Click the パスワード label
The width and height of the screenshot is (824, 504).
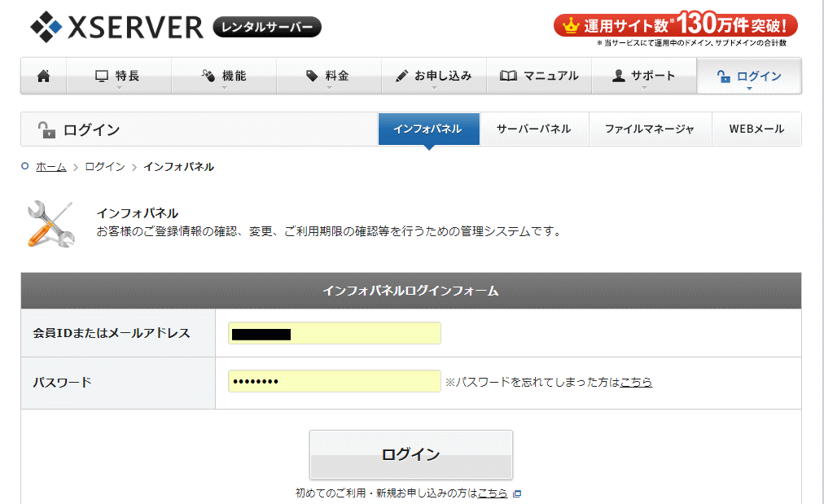[x=62, y=382]
